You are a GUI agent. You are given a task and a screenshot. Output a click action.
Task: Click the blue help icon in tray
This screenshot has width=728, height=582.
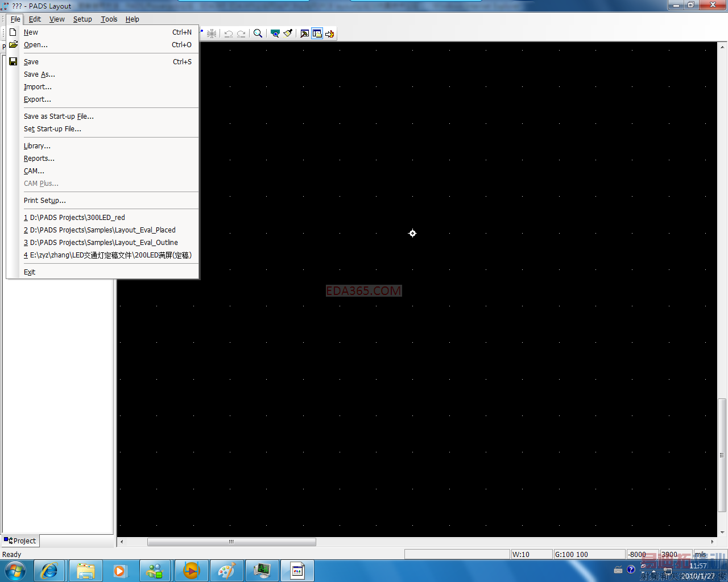tap(631, 569)
